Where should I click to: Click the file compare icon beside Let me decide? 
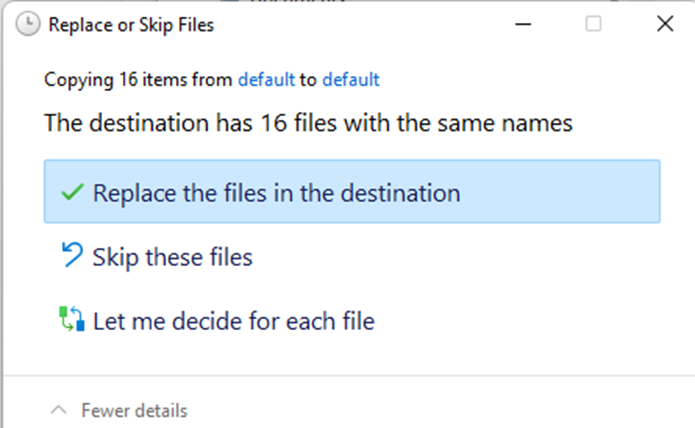tap(72, 319)
